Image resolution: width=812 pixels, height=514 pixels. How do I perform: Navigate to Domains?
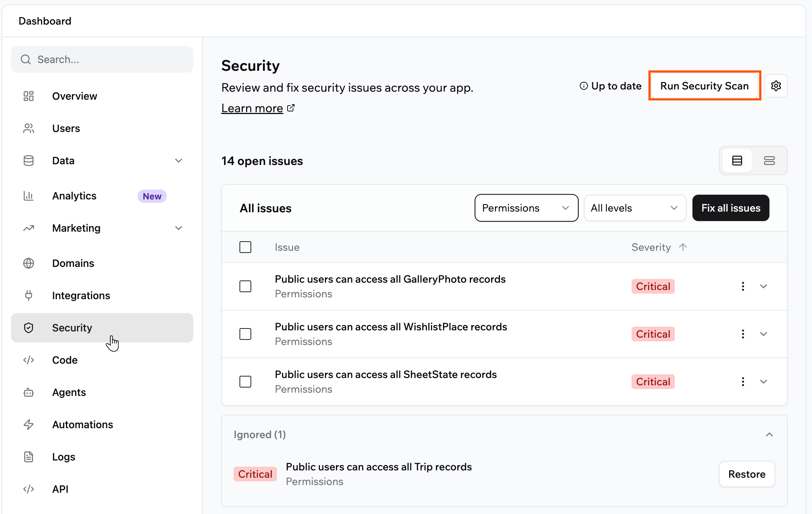102,263
